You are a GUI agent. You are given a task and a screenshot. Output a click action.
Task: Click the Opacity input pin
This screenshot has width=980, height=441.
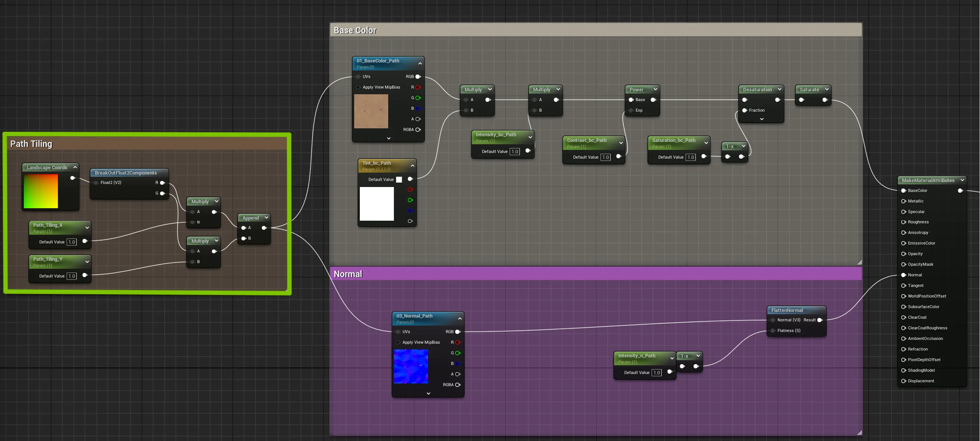point(904,254)
